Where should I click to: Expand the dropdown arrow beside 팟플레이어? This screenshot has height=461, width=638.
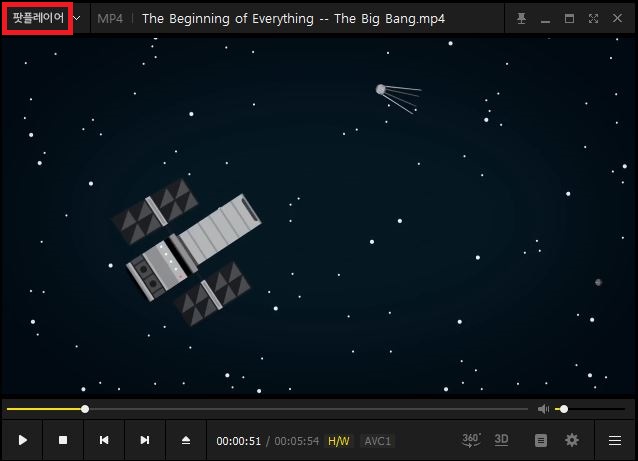point(76,18)
